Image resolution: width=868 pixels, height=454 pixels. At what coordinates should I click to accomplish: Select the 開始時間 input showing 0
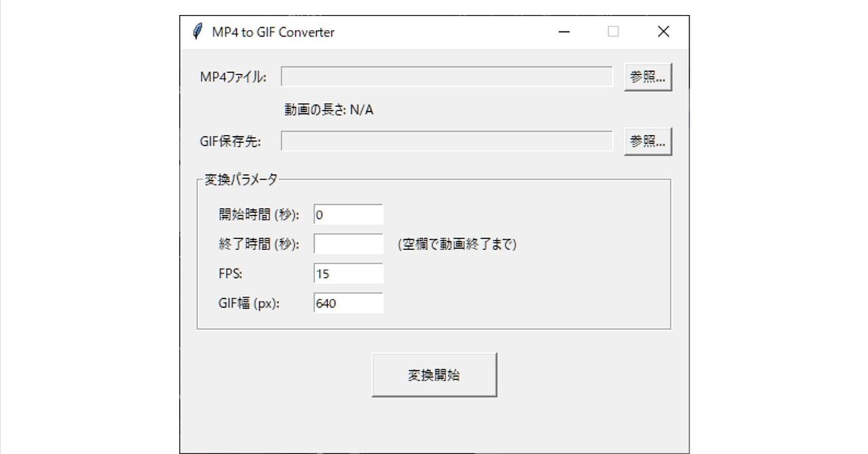347,213
